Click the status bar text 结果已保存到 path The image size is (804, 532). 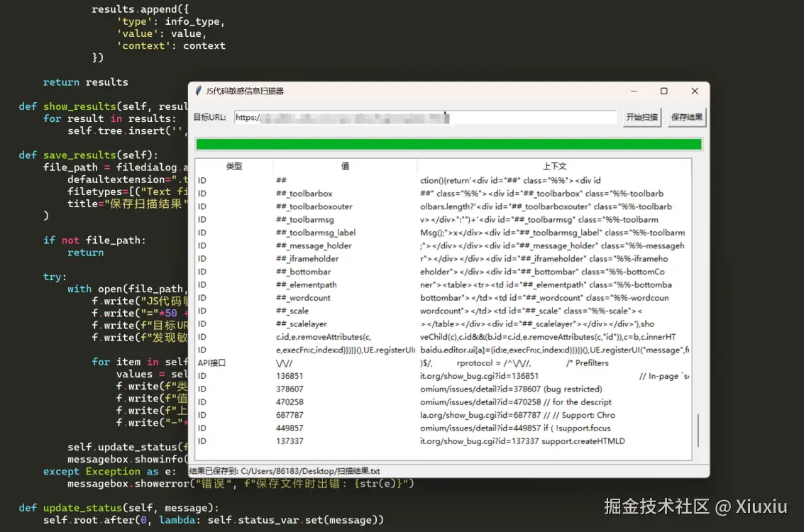[285, 471]
